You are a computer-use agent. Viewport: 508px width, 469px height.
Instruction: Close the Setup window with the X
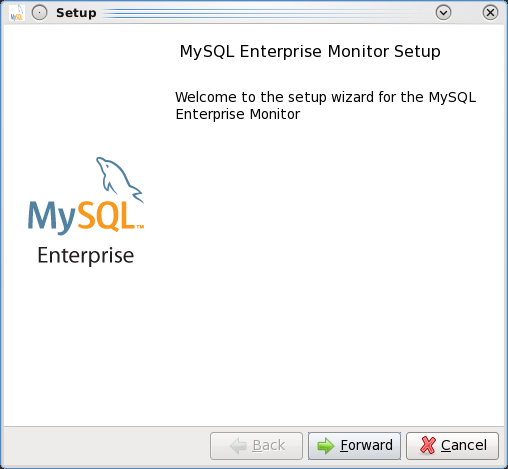tap(490, 13)
